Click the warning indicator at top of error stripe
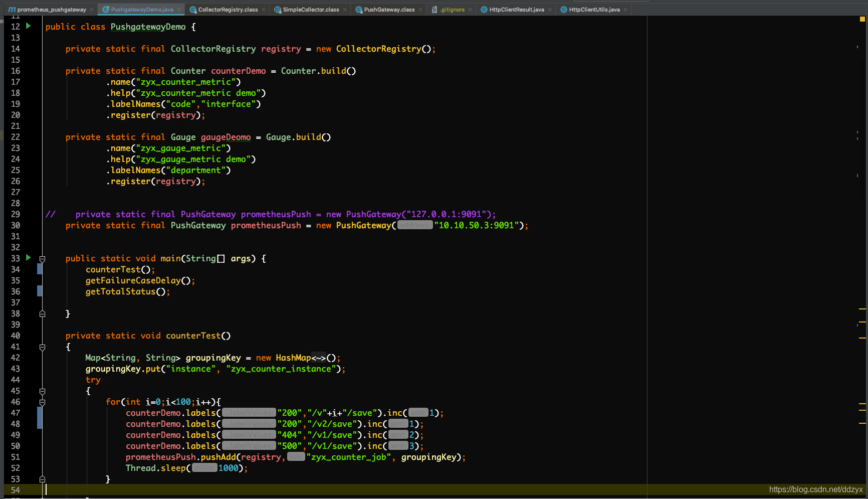The width and height of the screenshot is (868, 499). (862, 19)
